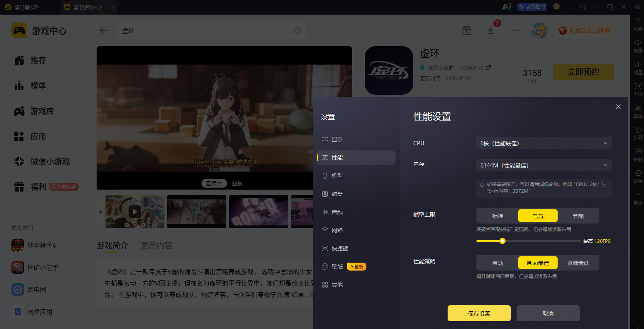Screen dimensions: 644x329
Task: Click the user face icon in title bar
Action: point(556,6)
